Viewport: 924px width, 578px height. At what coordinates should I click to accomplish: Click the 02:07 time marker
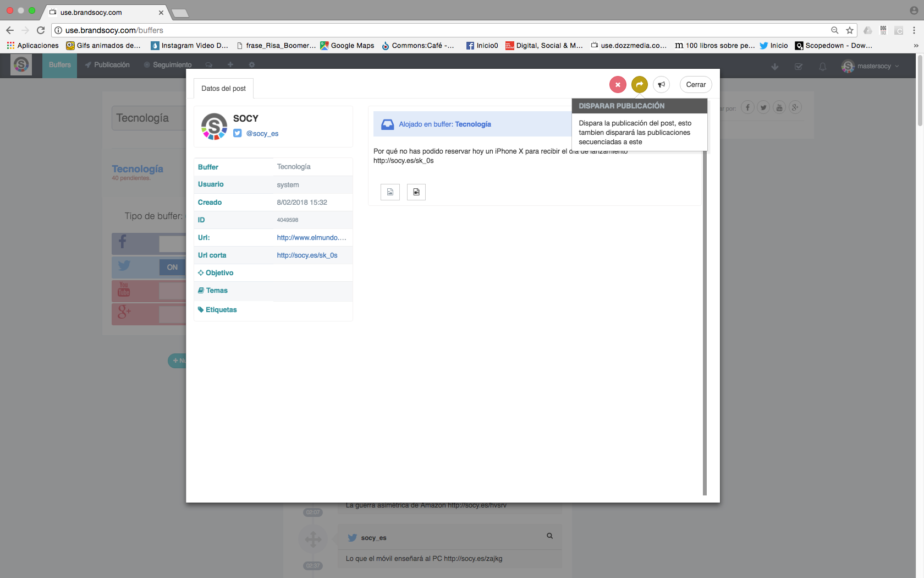pos(313,512)
